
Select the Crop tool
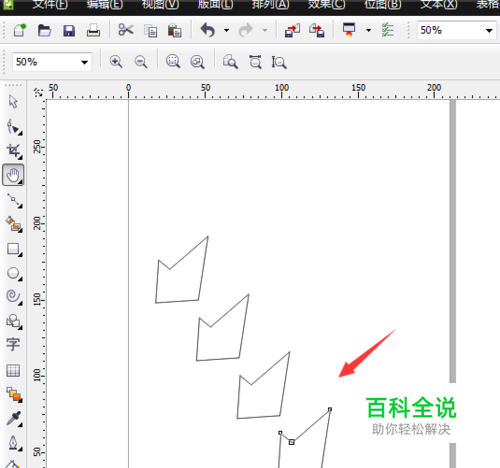[x=14, y=151]
